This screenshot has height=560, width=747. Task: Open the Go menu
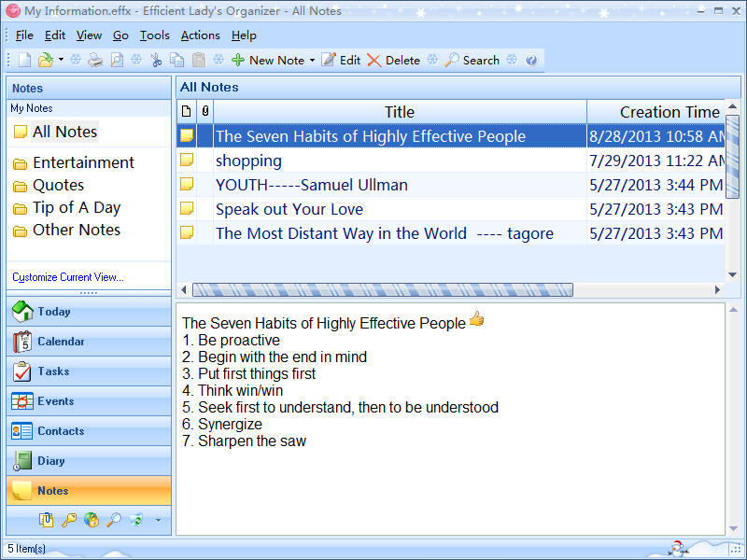[120, 35]
